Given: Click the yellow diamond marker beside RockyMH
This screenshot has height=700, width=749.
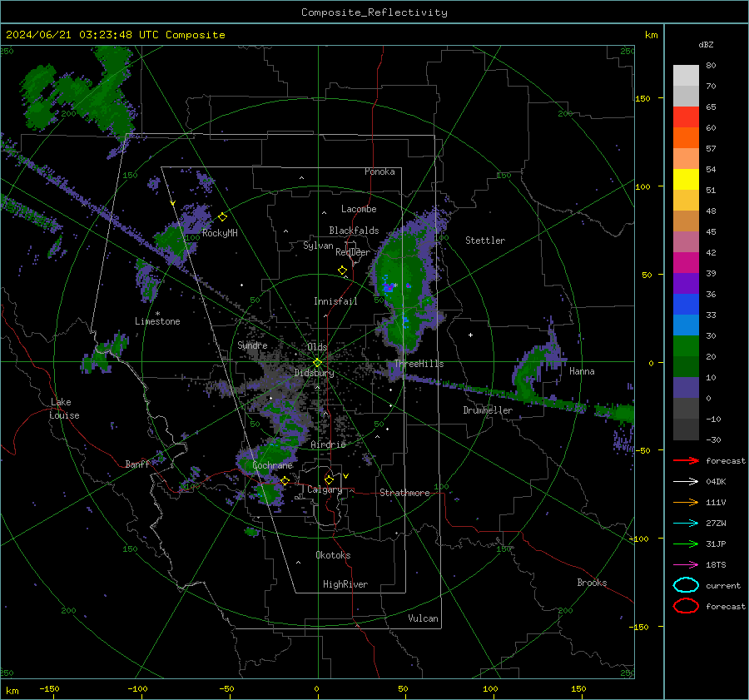Looking at the screenshot, I should (x=222, y=217).
